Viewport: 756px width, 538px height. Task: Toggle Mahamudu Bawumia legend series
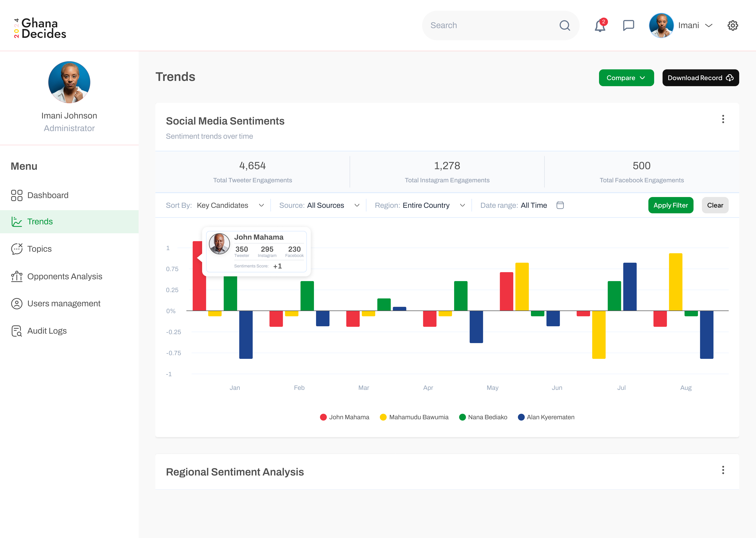[x=414, y=417]
